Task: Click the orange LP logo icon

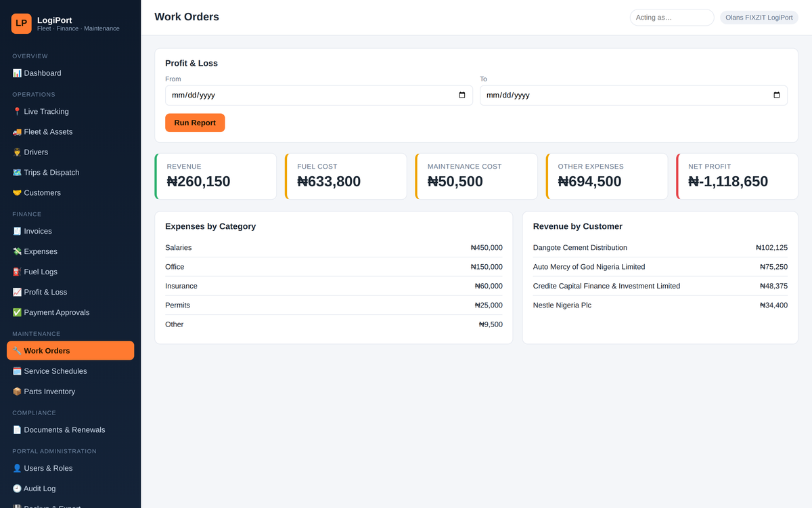Action: [x=22, y=24]
